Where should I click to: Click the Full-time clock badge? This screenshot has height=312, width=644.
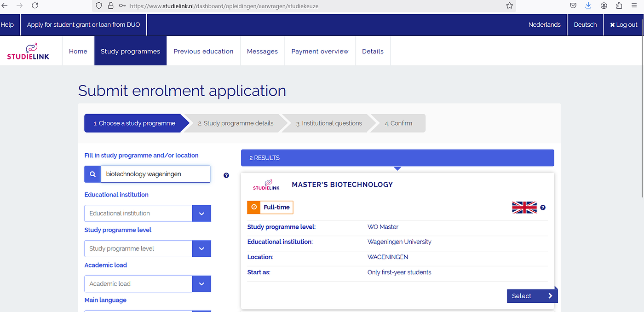[270, 208]
